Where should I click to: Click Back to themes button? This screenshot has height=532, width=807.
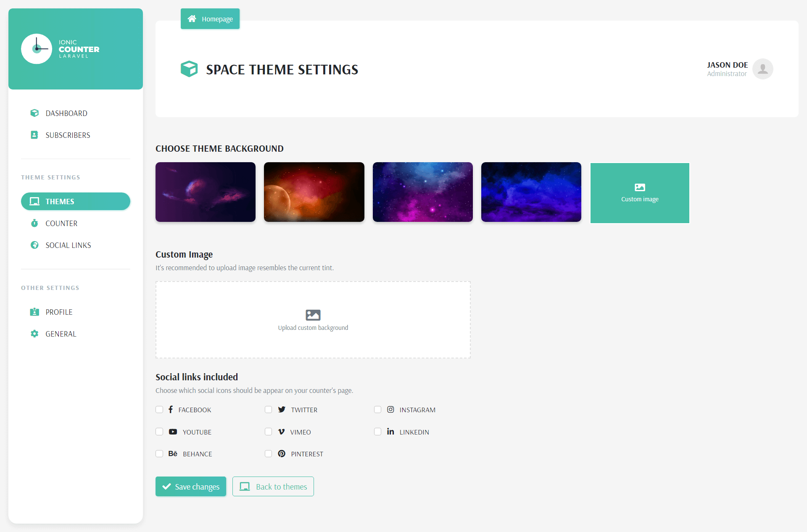tap(273, 487)
